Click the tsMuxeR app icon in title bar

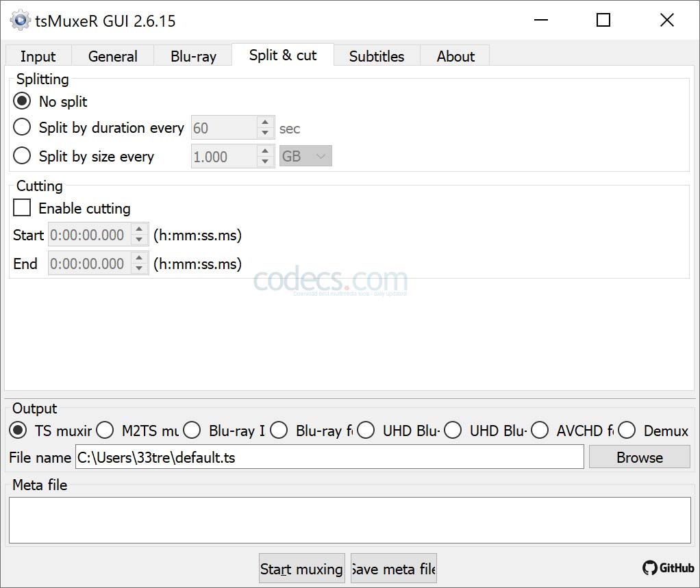[20, 21]
